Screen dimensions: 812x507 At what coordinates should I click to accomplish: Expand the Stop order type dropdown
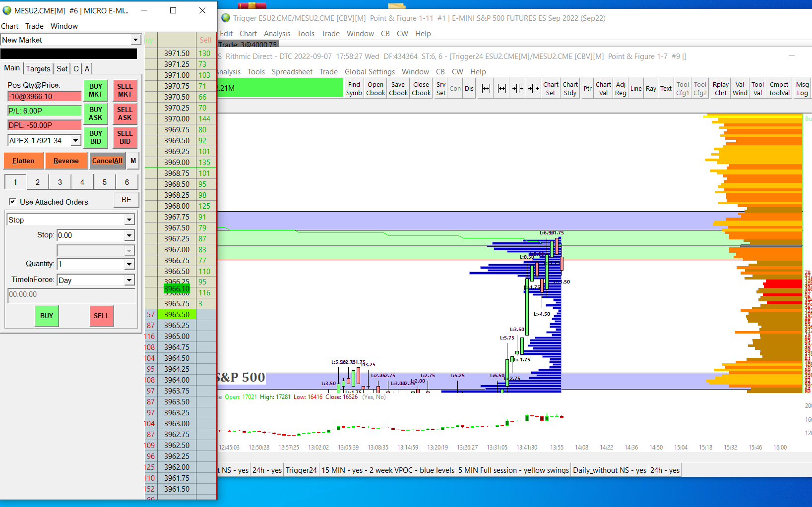129,220
